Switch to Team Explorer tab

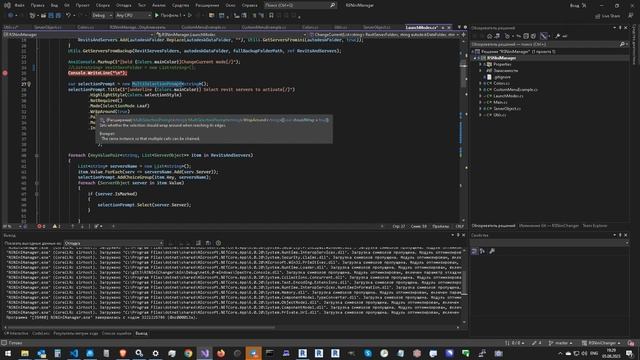click(x=595, y=226)
